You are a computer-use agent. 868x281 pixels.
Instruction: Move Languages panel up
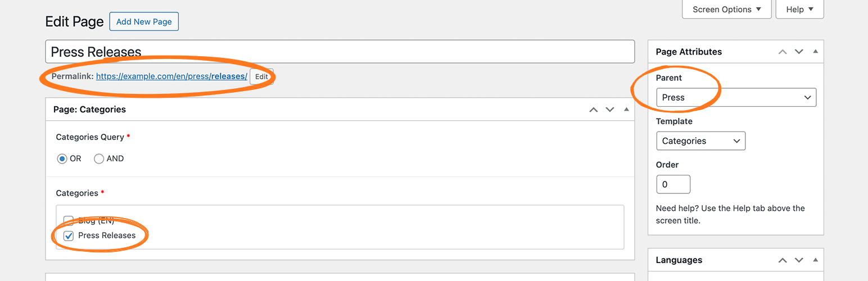[783, 260]
